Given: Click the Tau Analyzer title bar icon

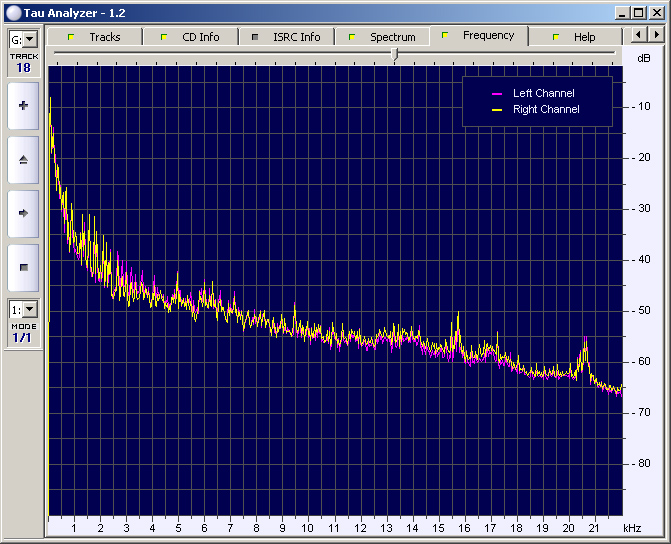Looking at the screenshot, I should [13, 12].
